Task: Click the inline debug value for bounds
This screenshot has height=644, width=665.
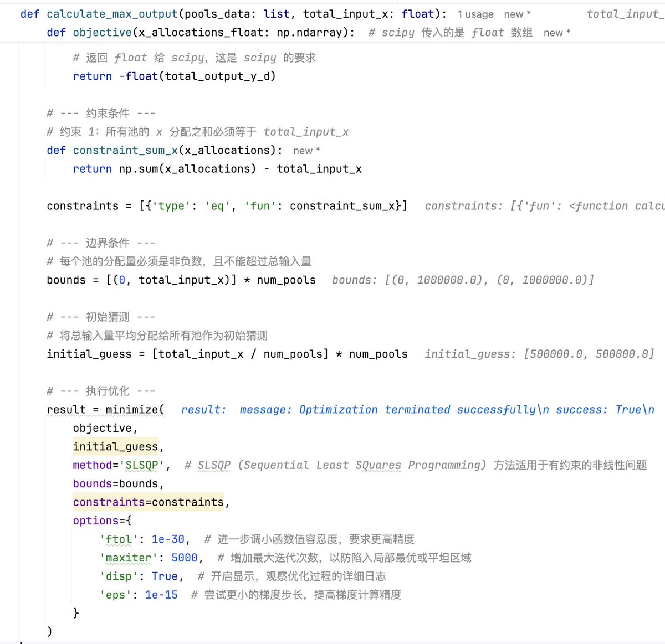Action: click(x=462, y=280)
